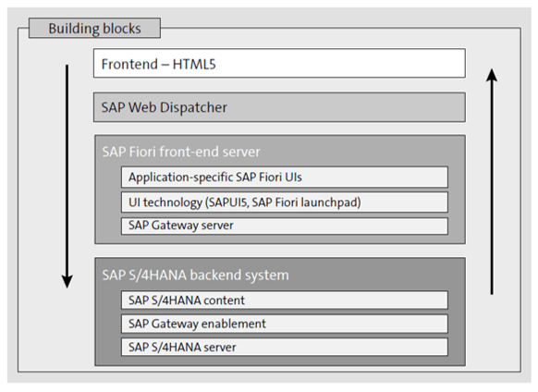The width and height of the screenshot is (538, 392).
Task: Click the downward arrow's arrowhead tip
Action: tap(67, 286)
